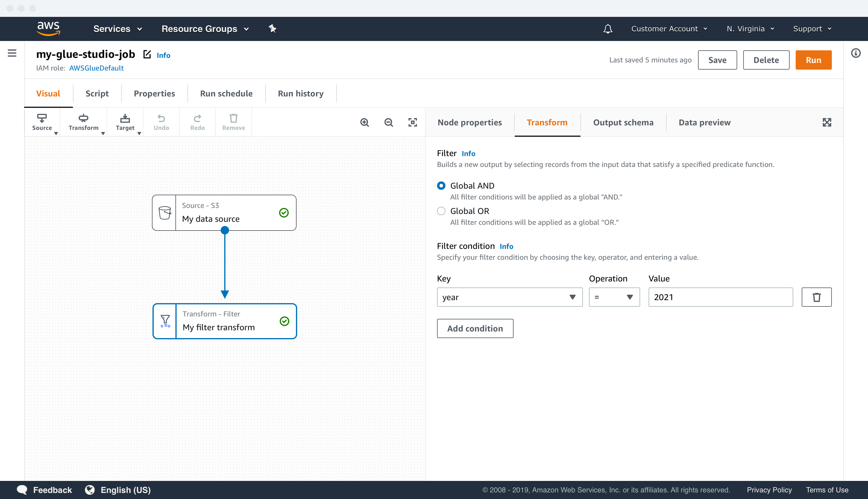868x499 pixels.
Task: Click the Undo toolbar button
Action: point(161,122)
